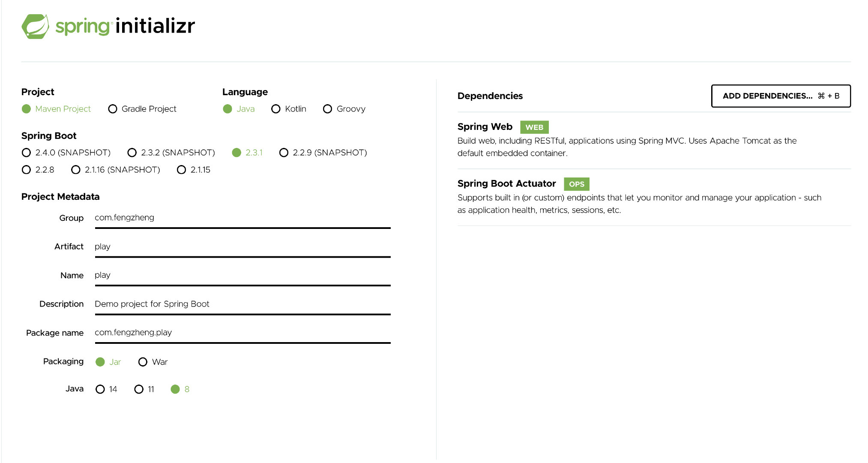Select Gradle Project radio option

tap(113, 109)
